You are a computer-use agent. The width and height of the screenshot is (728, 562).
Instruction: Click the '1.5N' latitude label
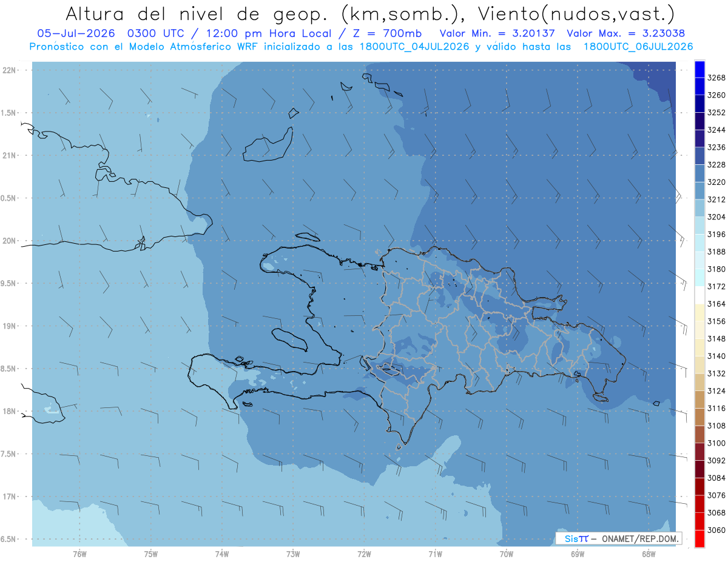(x=9, y=113)
